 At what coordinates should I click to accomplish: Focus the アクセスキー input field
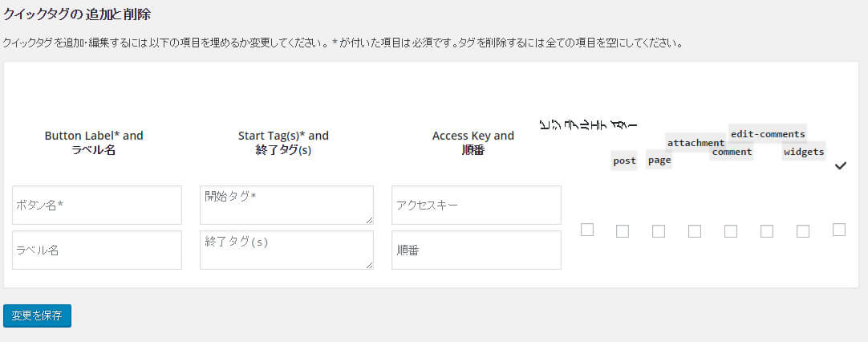[477, 206]
